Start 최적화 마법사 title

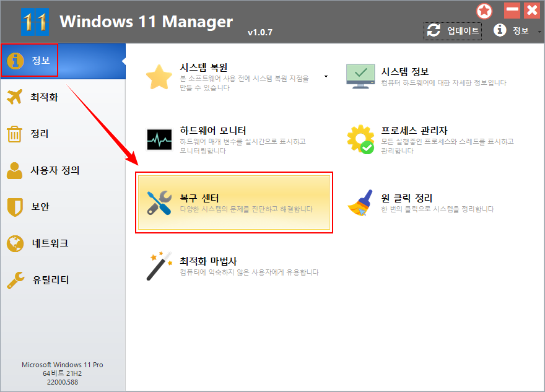(x=208, y=261)
